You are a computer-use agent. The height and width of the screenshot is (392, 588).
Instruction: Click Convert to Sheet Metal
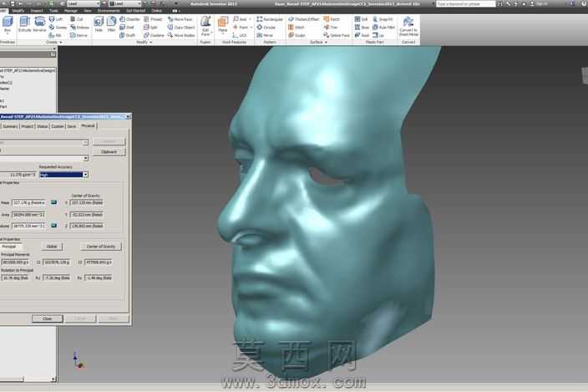(408, 26)
